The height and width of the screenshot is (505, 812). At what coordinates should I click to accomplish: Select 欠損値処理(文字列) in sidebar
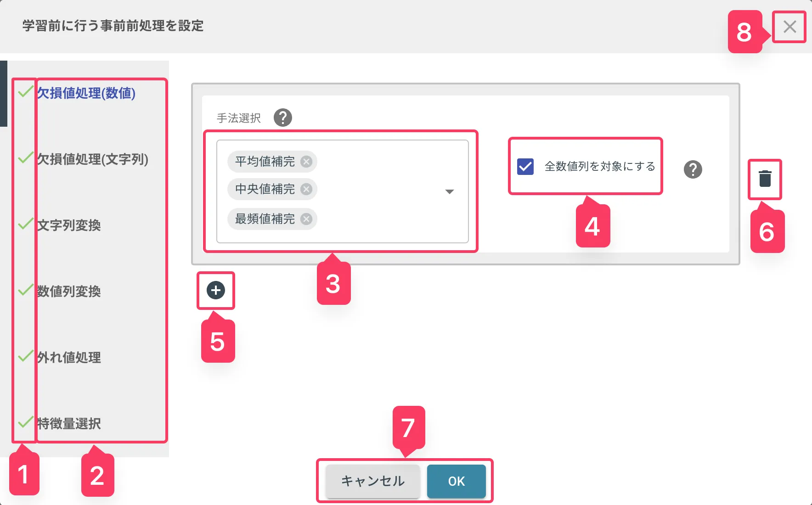(x=92, y=159)
